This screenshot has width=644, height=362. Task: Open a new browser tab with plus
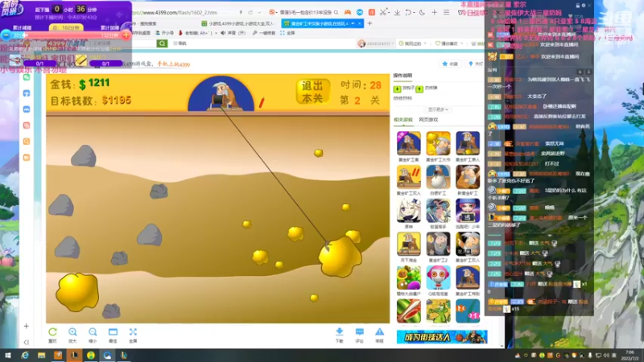369,24
